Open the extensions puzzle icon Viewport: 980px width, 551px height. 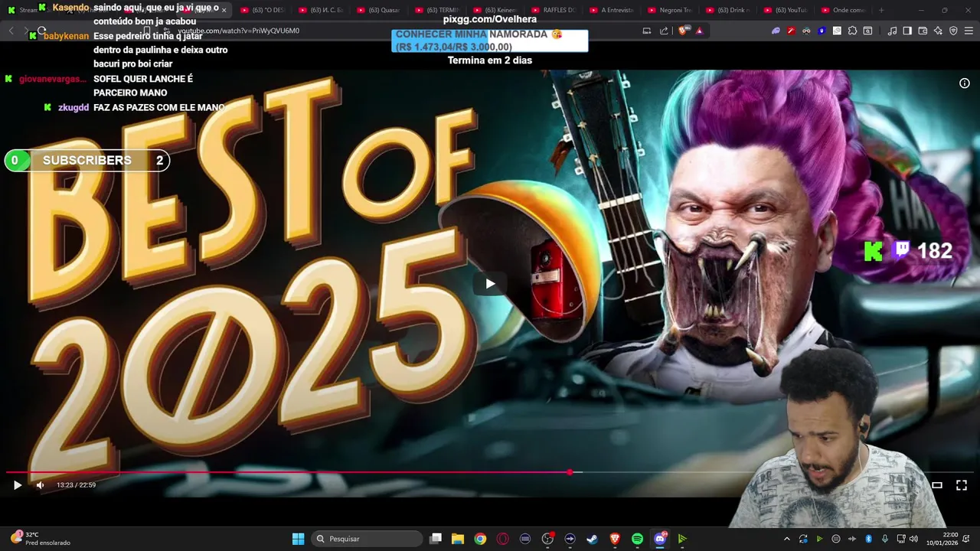point(852,31)
